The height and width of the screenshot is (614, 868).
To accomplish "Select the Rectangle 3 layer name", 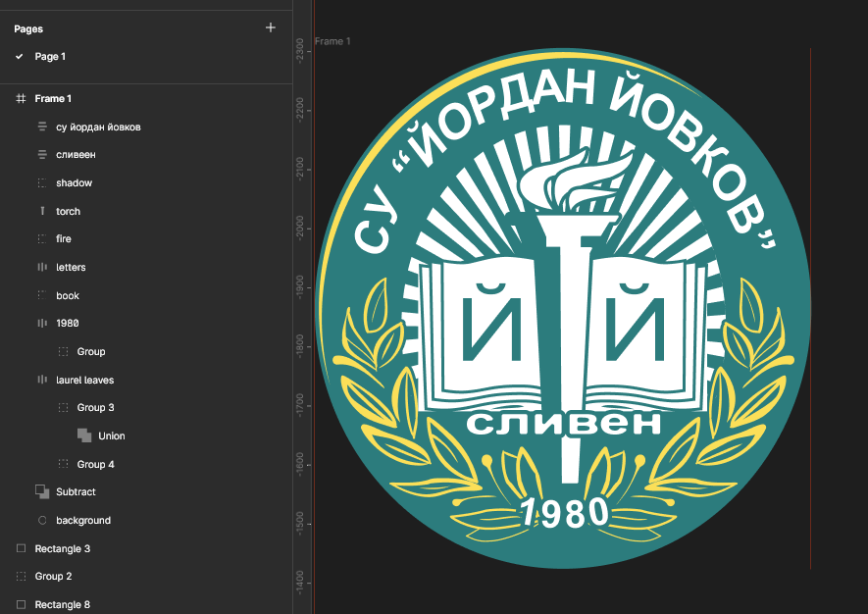I will coord(63,548).
